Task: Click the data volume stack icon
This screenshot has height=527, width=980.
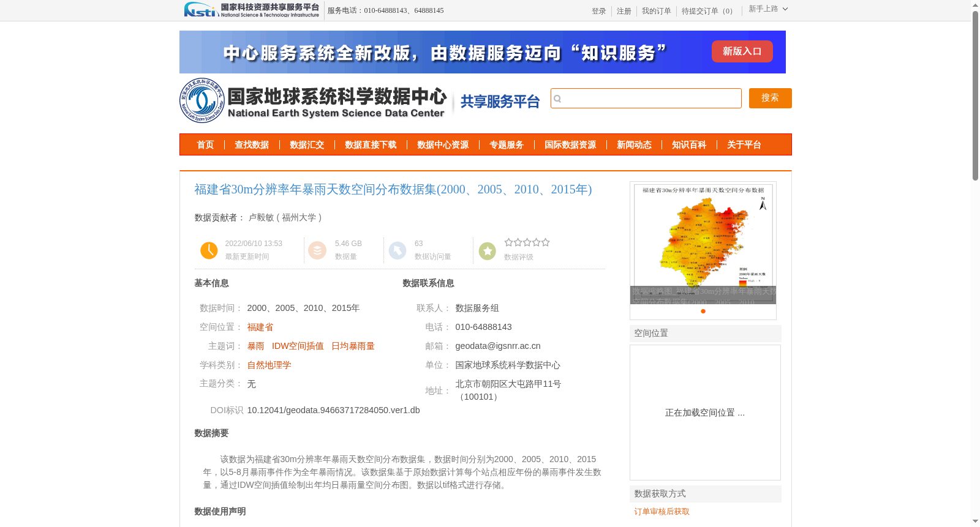Action: (317, 250)
